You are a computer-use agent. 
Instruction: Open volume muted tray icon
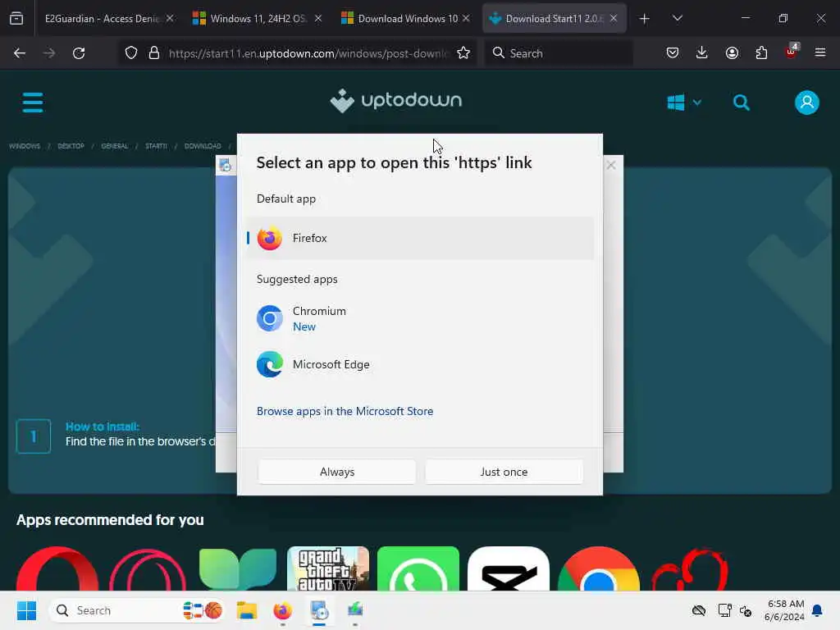point(745,610)
